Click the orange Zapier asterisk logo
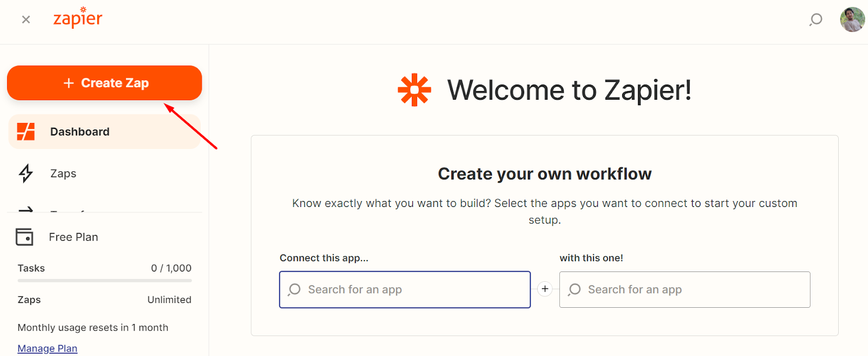 tap(414, 90)
